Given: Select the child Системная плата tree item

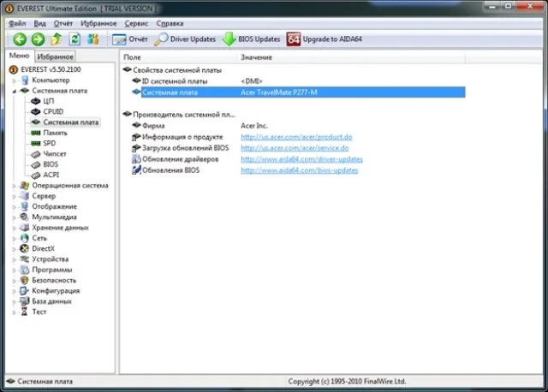Looking at the screenshot, I should [70, 122].
